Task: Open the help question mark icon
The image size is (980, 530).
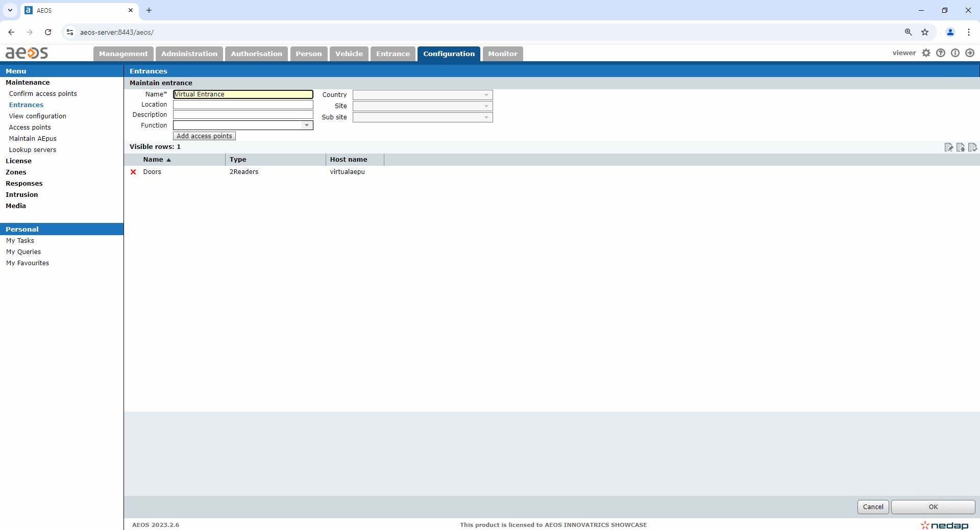Action: [941, 53]
